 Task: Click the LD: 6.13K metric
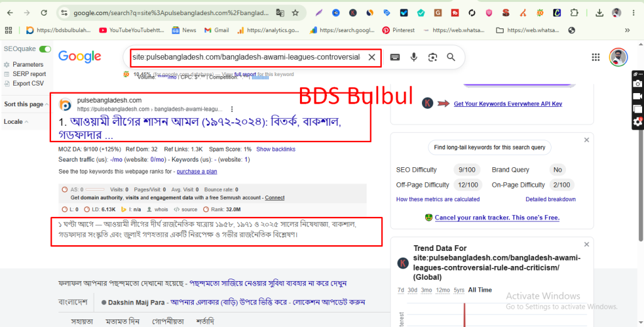tap(101, 209)
